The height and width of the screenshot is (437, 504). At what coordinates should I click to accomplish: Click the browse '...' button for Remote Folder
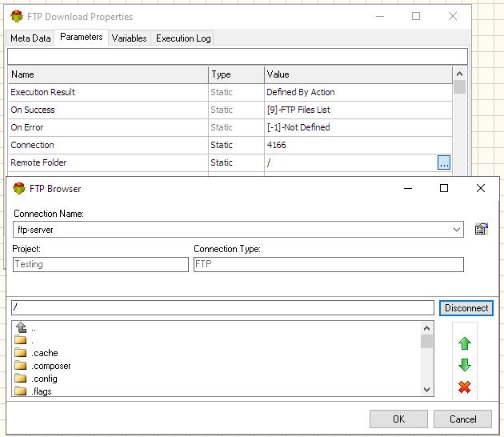tap(444, 162)
